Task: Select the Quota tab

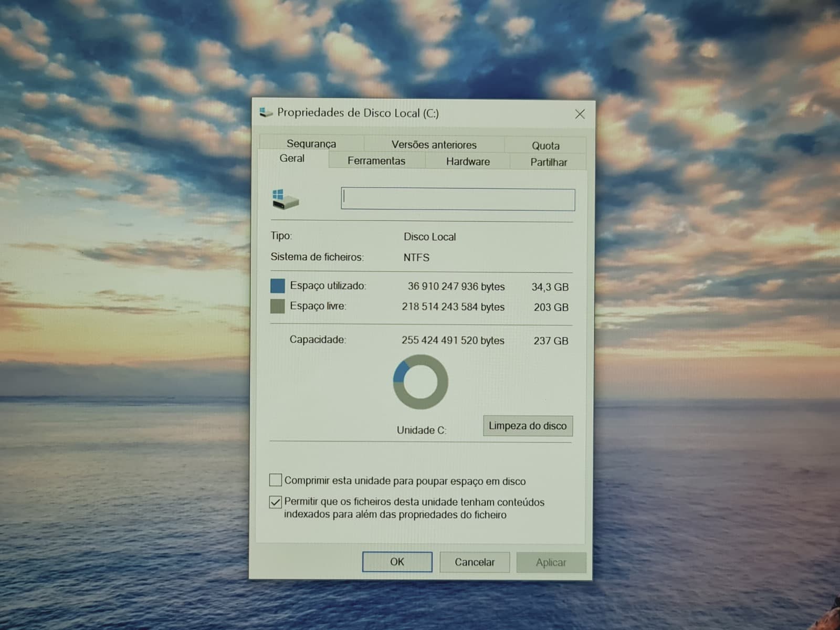Action: coord(545,145)
